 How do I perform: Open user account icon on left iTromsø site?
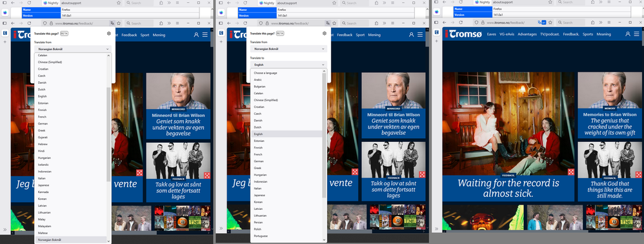click(196, 35)
